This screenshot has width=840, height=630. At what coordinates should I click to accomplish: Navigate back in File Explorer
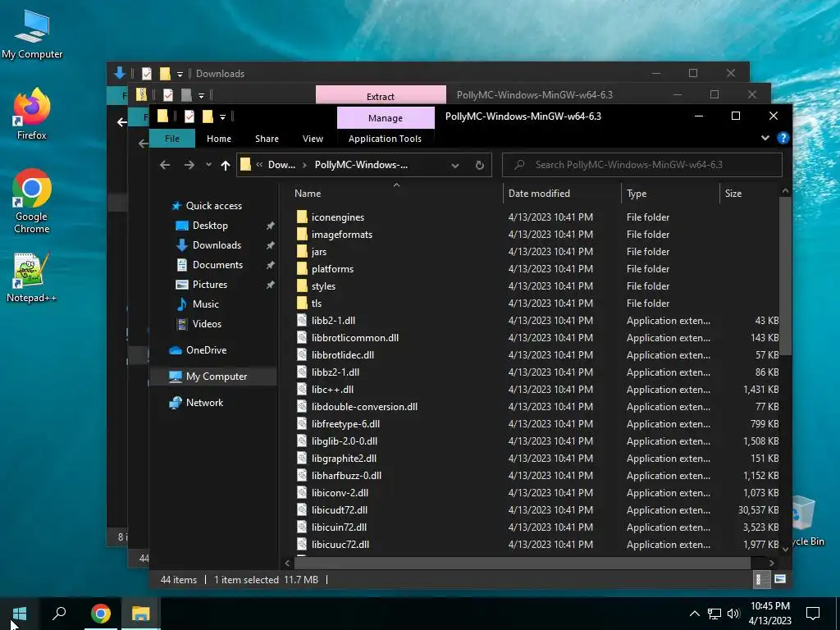point(165,165)
